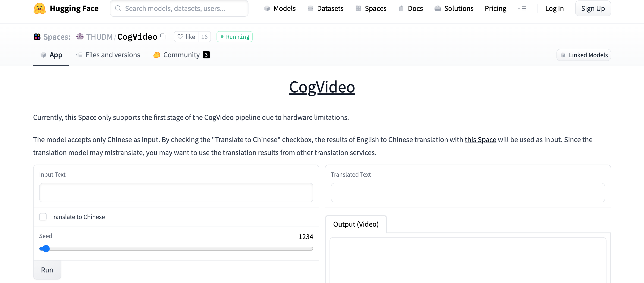Enable the Translate to Chinese checkbox
Viewport: 644px width, 283px height.
click(43, 217)
